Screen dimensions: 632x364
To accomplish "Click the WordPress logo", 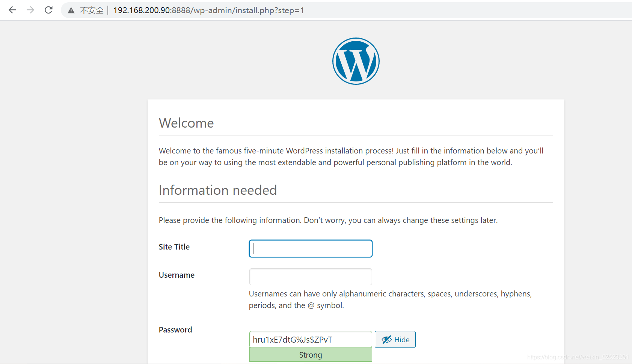I will (x=356, y=61).
